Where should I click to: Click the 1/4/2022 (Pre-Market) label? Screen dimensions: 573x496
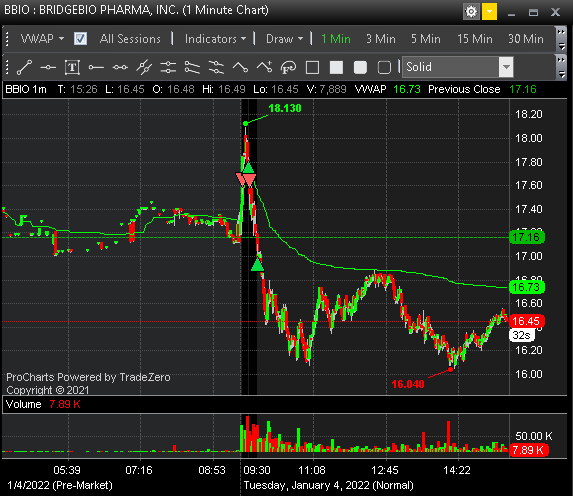tap(60, 485)
